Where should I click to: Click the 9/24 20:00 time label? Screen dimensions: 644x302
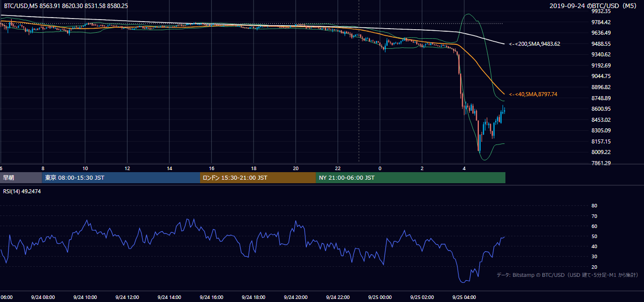click(296, 297)
